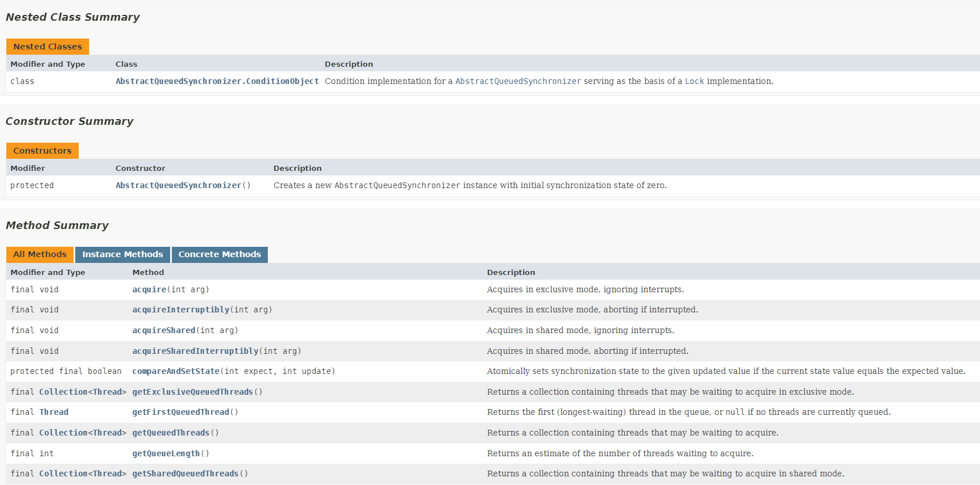Click the Description header in constructor table
The width and height of the screenshot is (980, 485).
pos(298,168)
